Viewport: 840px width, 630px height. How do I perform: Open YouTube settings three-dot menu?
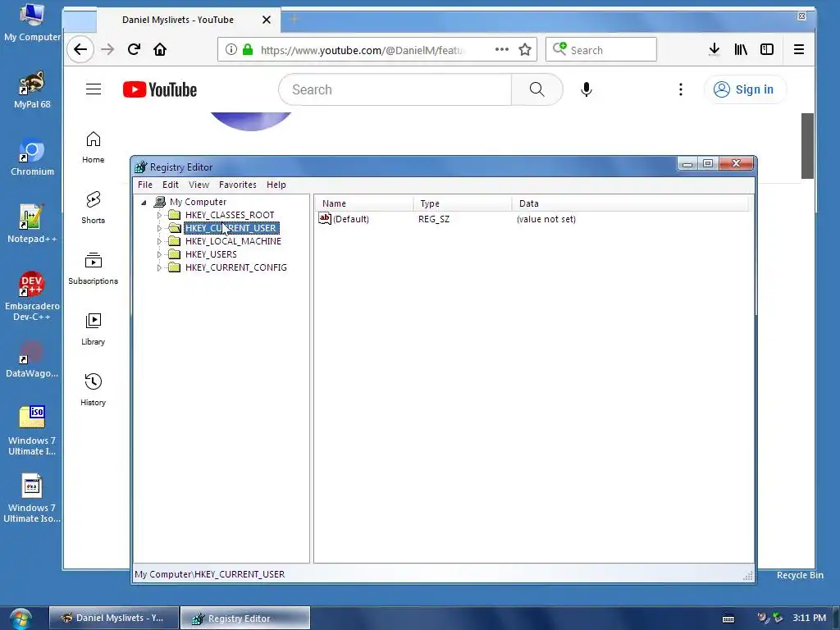681,89
